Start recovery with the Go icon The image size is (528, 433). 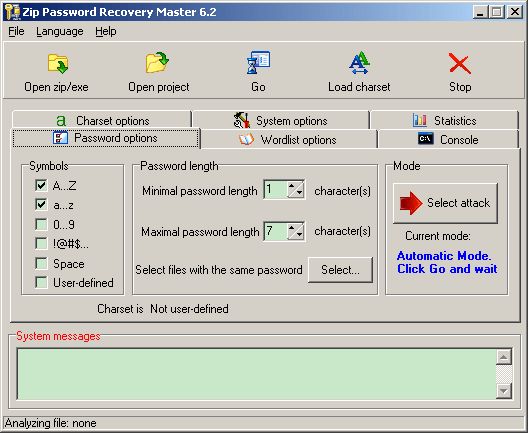258,63
